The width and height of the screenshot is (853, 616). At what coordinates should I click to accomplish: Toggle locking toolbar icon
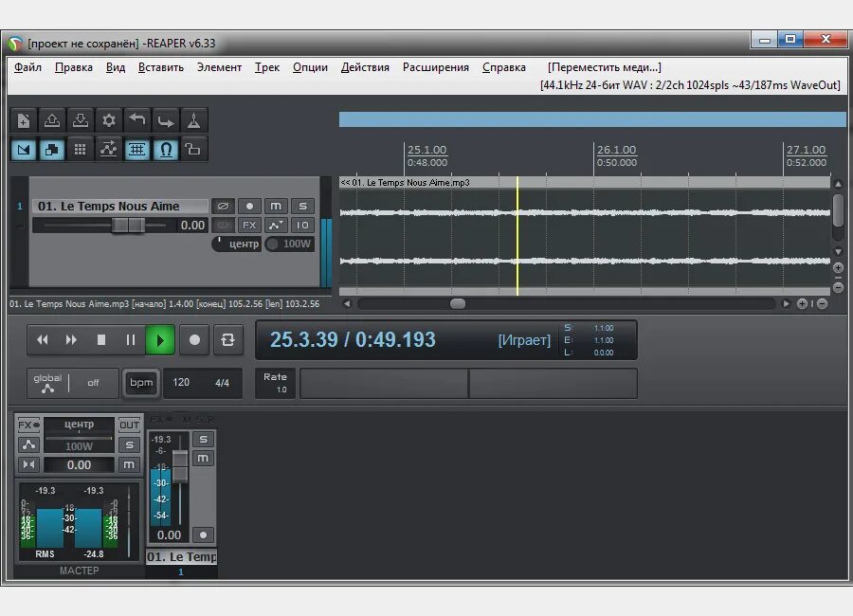pyautogui.click(x=193, y=149)
